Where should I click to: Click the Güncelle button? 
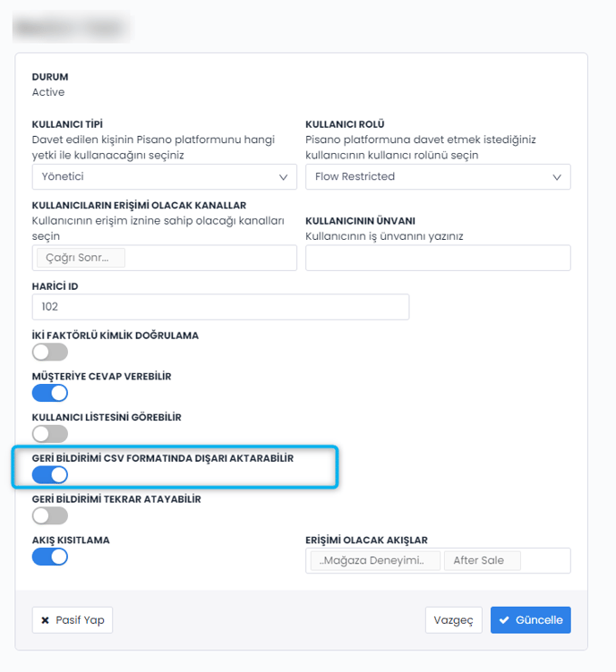(x=530, y=620)
